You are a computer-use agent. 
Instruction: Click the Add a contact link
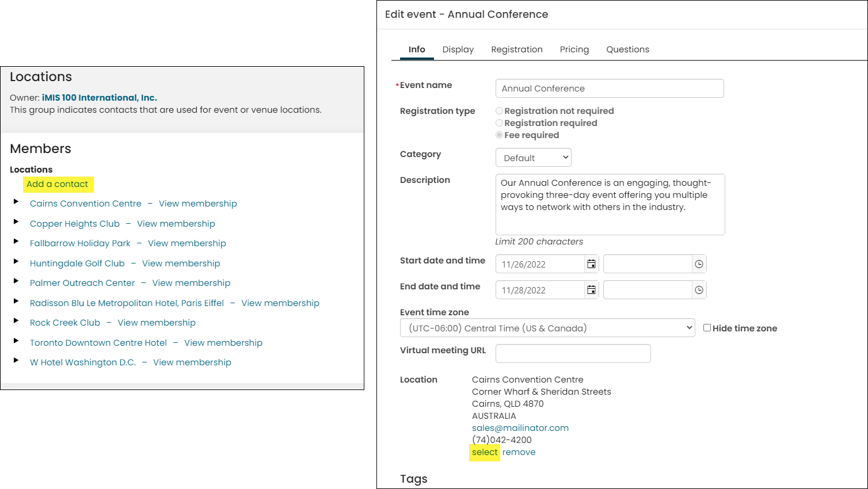tap(58, 184)
